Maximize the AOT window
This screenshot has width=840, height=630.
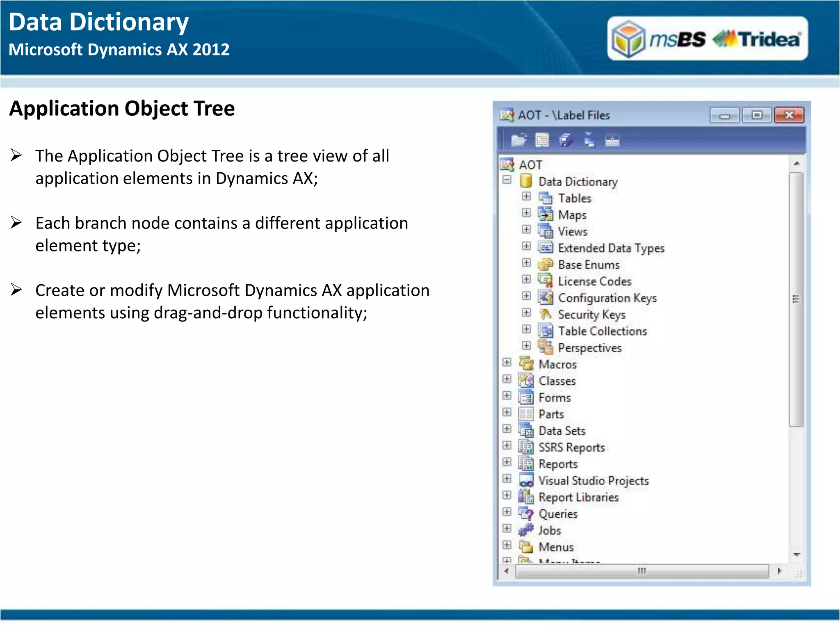tap(757, 115)
